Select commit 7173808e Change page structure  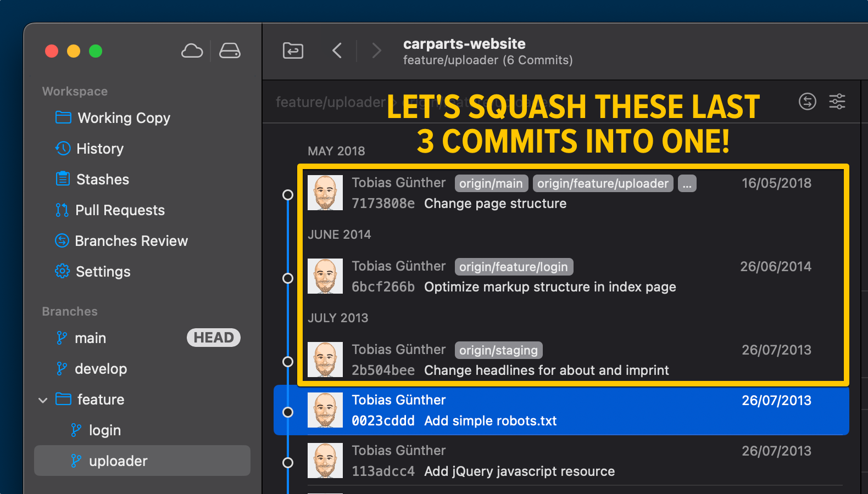point(494,204)
